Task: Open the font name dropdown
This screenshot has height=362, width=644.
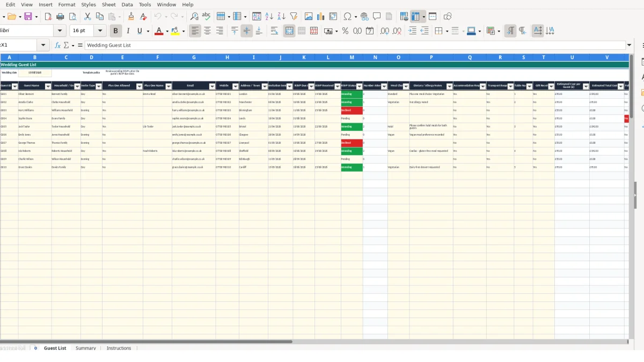Action: tap(60, 31)
